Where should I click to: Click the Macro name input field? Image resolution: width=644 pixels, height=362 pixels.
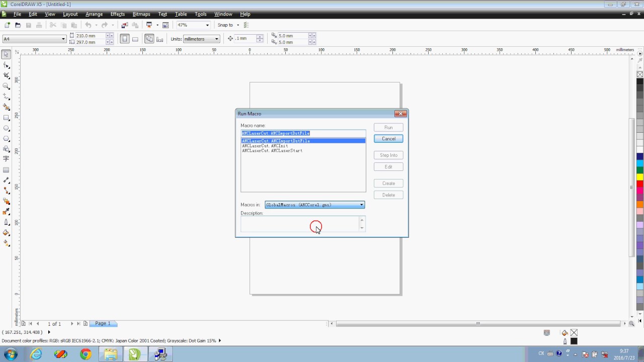coord(303,133)
